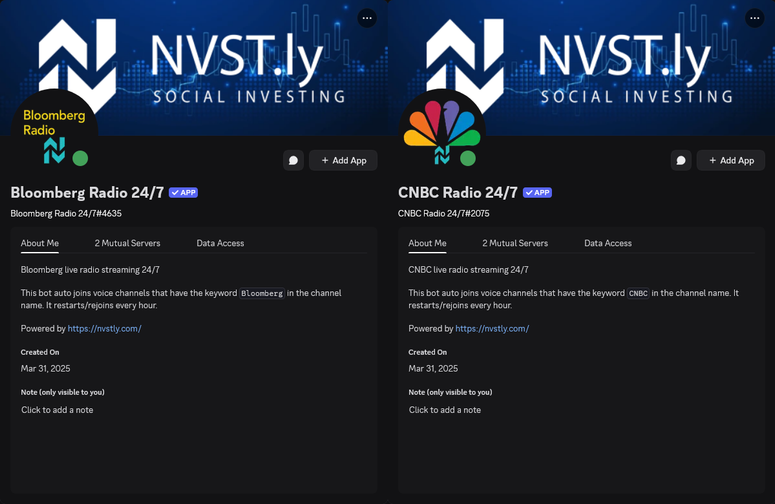
Task: Add the CNBC Radio 24/7 app
Action: point(731,161)
